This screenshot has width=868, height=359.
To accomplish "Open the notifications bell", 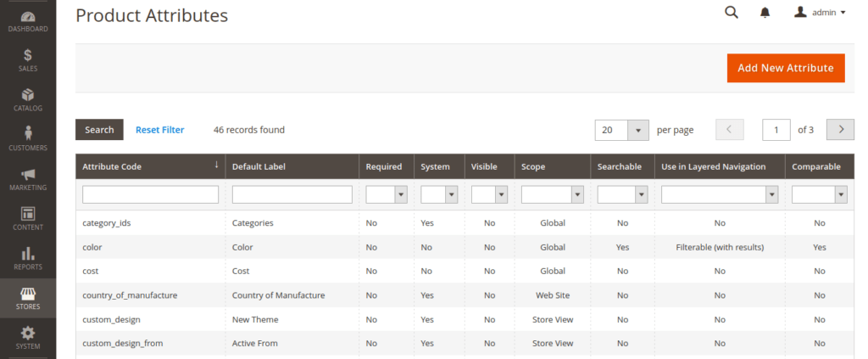I will pyautogui.click(x=765, y=13).
